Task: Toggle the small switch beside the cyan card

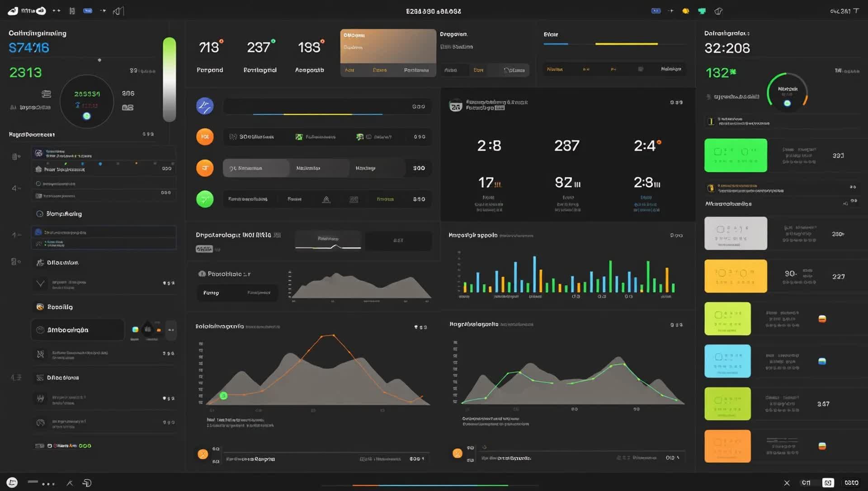Action: (822, 361)
